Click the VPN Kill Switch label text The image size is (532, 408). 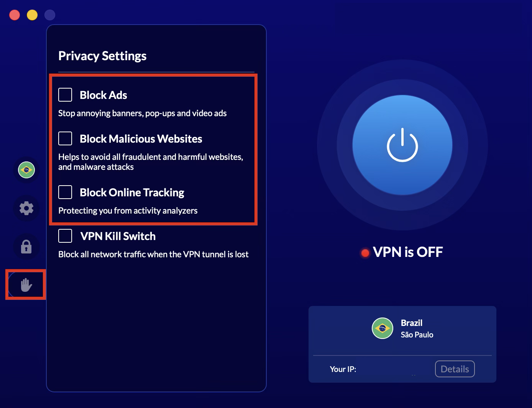(x=118, y=236)
